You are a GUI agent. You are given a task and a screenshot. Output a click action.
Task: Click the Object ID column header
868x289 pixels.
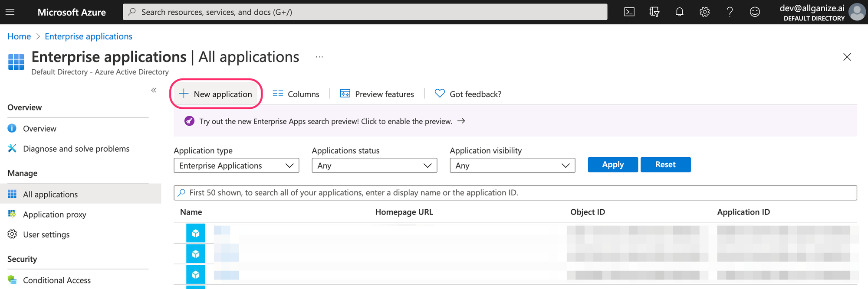588,212
